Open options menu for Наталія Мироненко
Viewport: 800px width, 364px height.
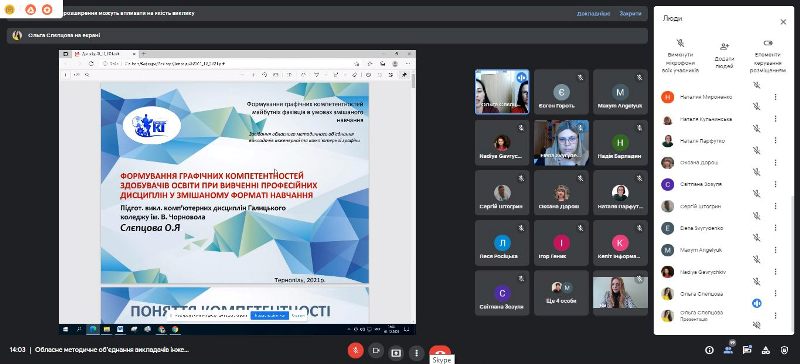point(776,97)
